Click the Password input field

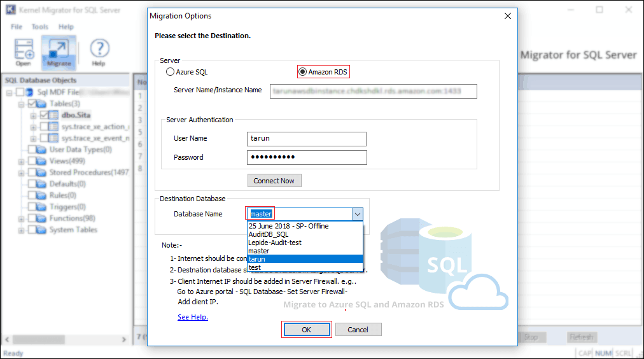307,157
